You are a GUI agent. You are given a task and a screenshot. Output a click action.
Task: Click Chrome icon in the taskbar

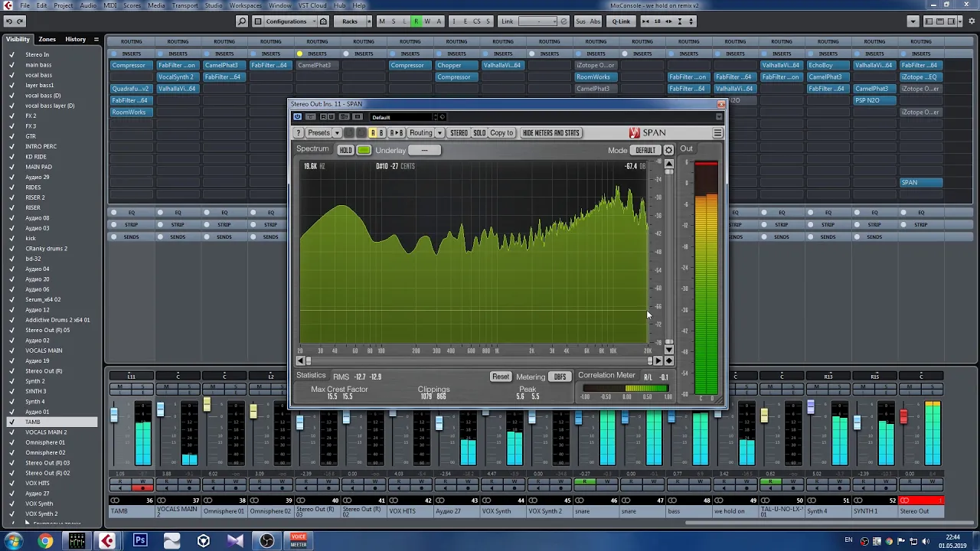coord(45,541)
